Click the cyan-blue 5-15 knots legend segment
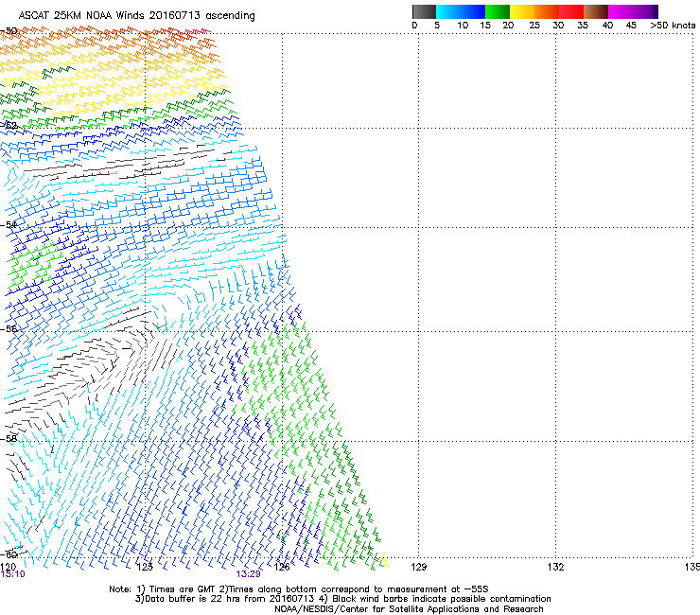This screenshot has width=700, height=615. click(x=461, y=11)
